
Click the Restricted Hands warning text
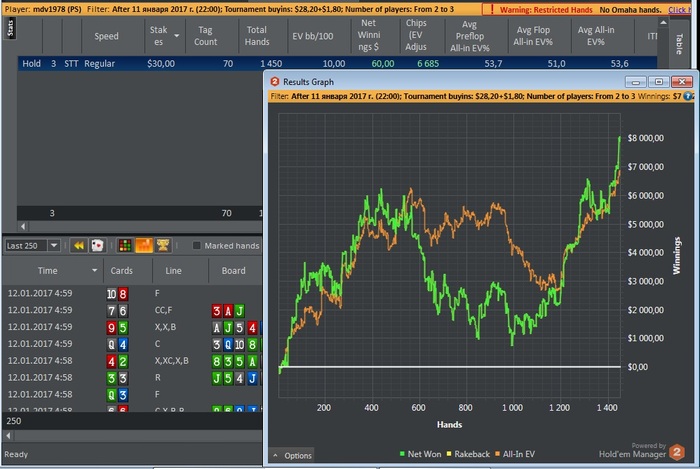click(x=546, y=10)
